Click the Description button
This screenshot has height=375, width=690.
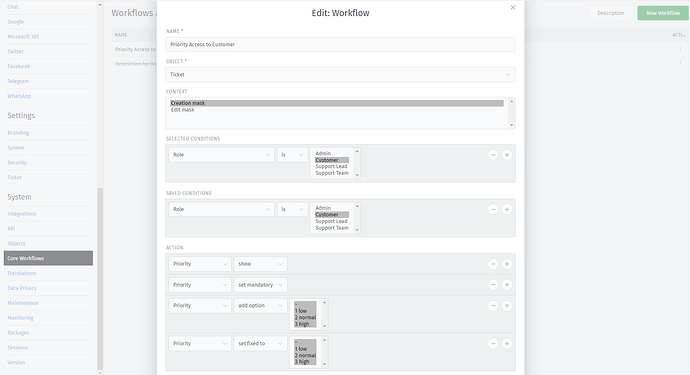point(611,13)
